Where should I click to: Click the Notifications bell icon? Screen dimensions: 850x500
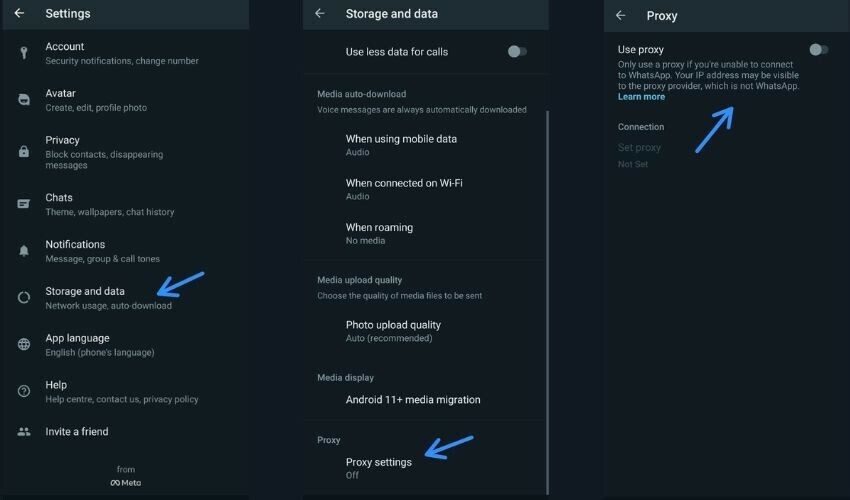click(24, 251)
